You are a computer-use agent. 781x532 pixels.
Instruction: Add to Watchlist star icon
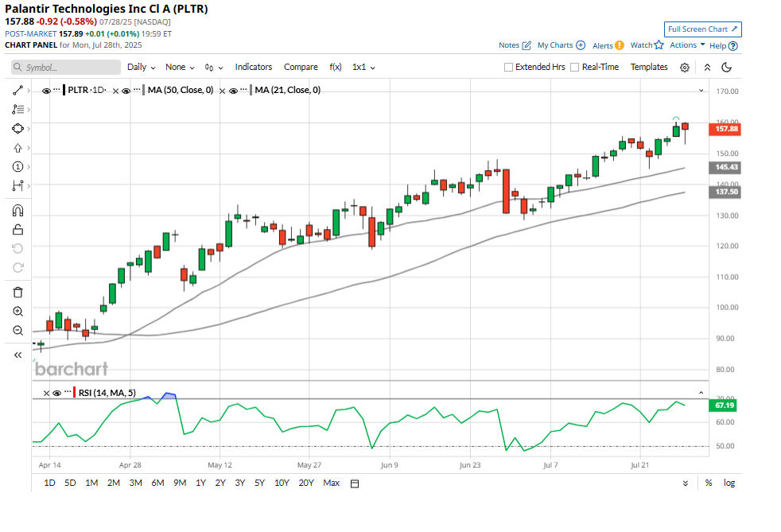pyautogui.click(x=659, y=45)
